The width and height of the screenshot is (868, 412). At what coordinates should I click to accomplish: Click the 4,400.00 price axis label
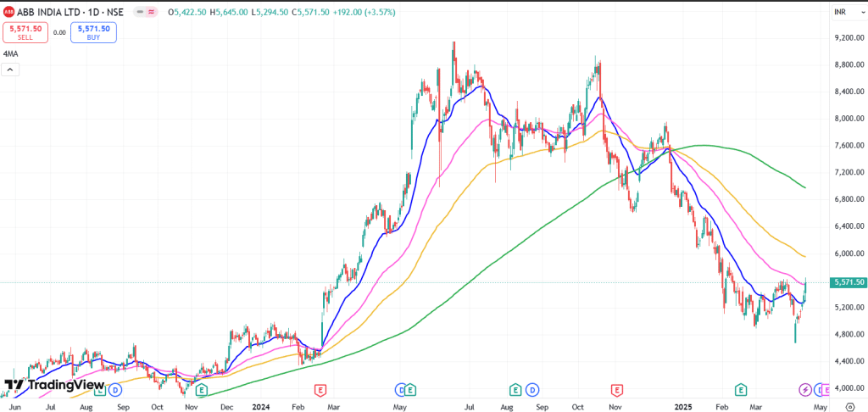click(849, 362)
